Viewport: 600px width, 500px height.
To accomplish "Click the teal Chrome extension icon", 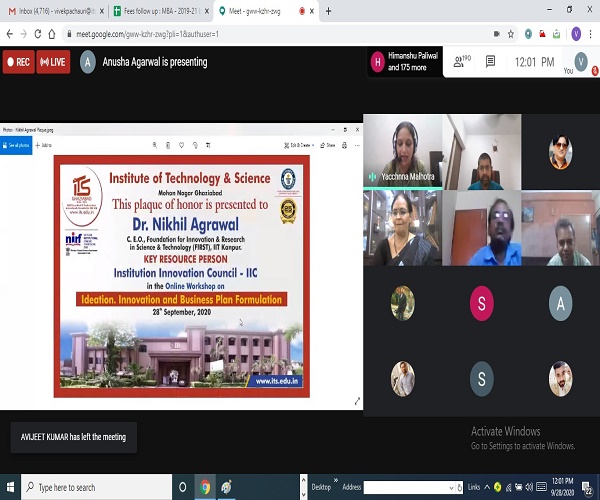I will tap(528, 34).
